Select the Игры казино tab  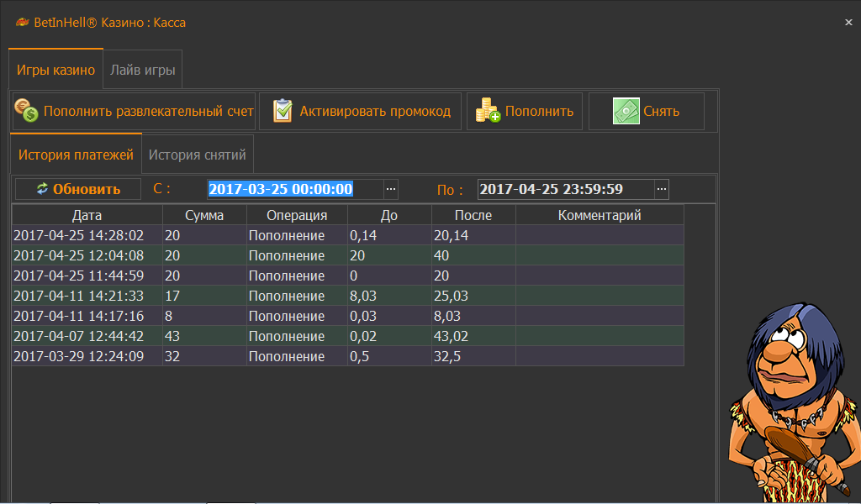pyautogui.click(x=55, y=71)
